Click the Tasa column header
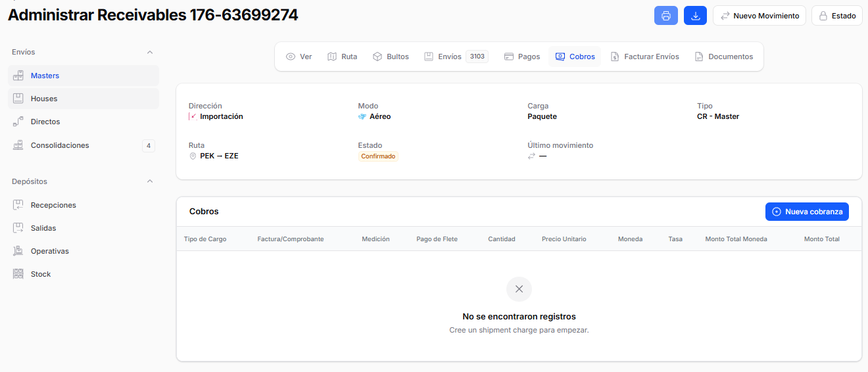868x372 pixels. [675, 239]
